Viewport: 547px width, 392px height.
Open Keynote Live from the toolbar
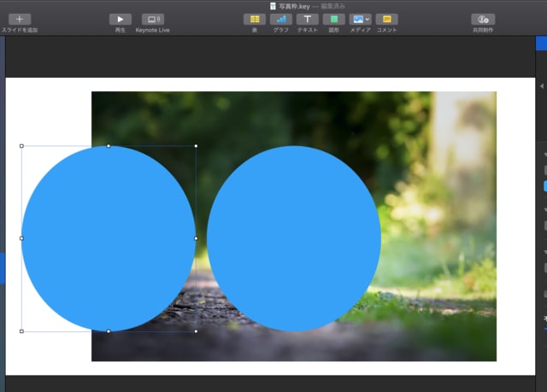pos(153,19)
